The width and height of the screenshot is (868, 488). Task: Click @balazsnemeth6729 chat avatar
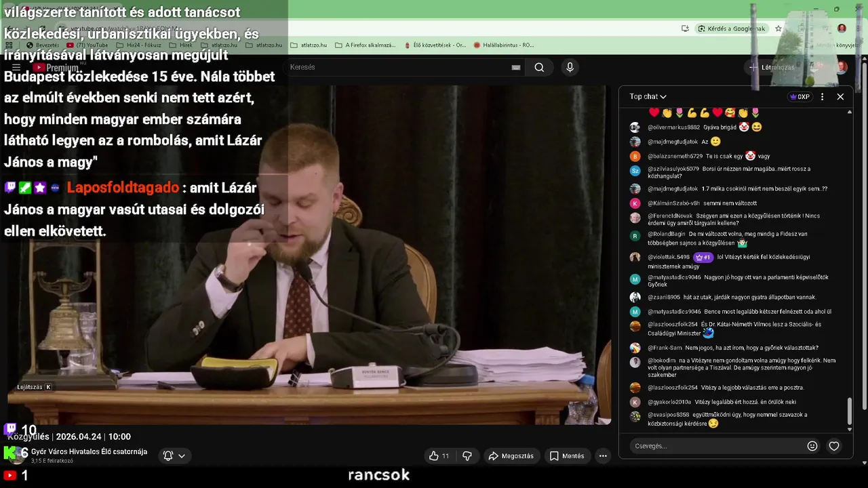point(635,156)
